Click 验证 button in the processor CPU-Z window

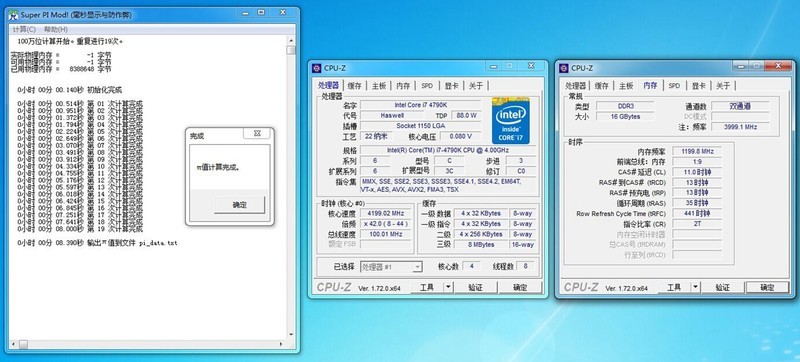[476, 288]
